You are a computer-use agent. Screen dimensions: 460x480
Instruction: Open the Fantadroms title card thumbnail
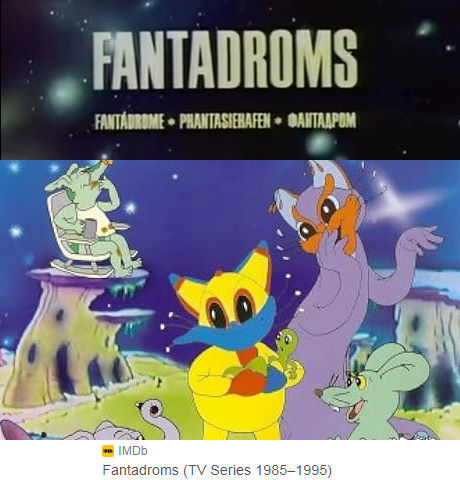coord(230,80)
